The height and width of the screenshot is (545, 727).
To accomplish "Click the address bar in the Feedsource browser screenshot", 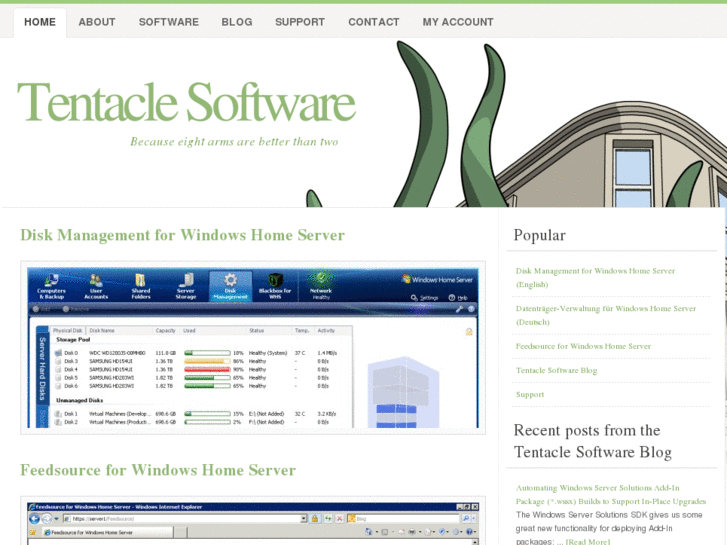I will point(185,519).
